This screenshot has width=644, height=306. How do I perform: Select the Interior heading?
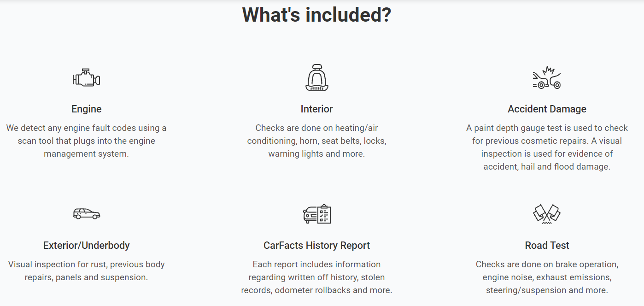[x=316, y=109]
